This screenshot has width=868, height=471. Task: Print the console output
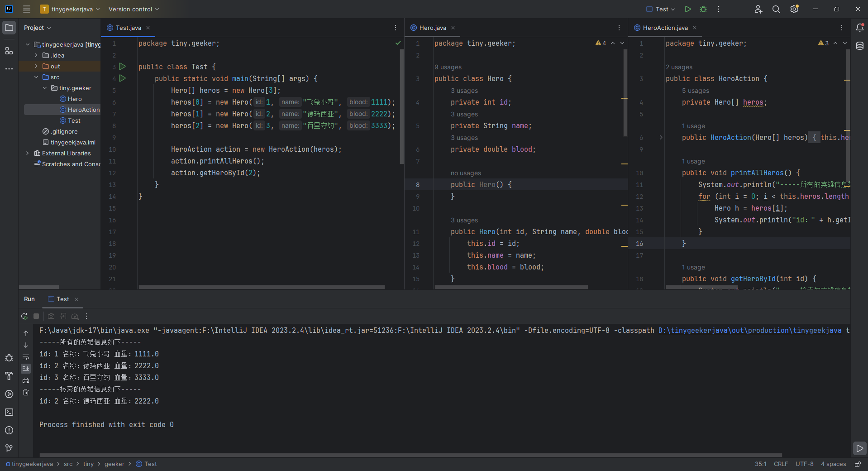click(x=26, y=380)
